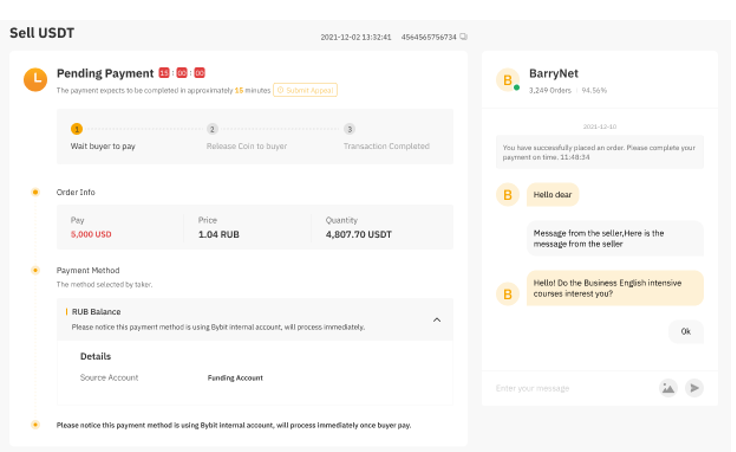Send the message with the arrow icon
This screenshot has width=736, height=452.
point(694,388)
